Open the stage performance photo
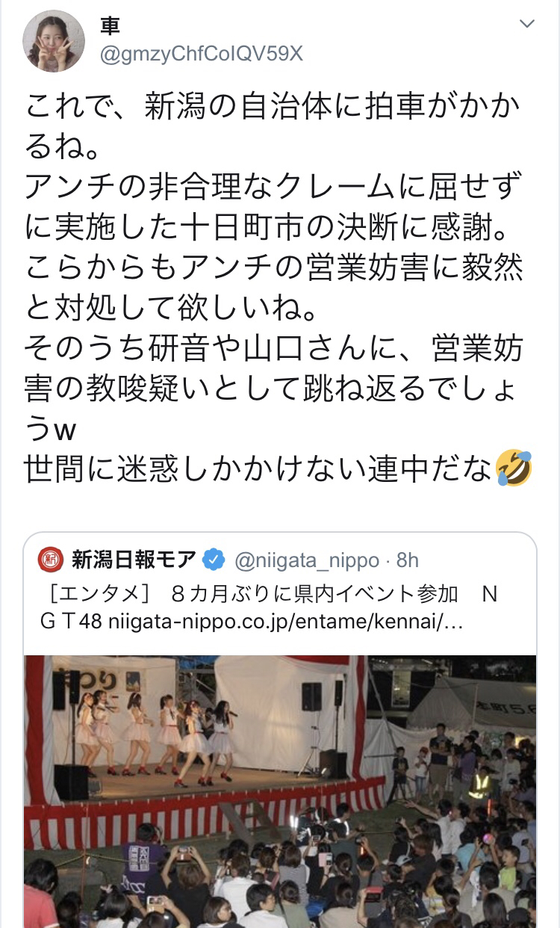This screenshot has width=560, height=928. point(280,792)
